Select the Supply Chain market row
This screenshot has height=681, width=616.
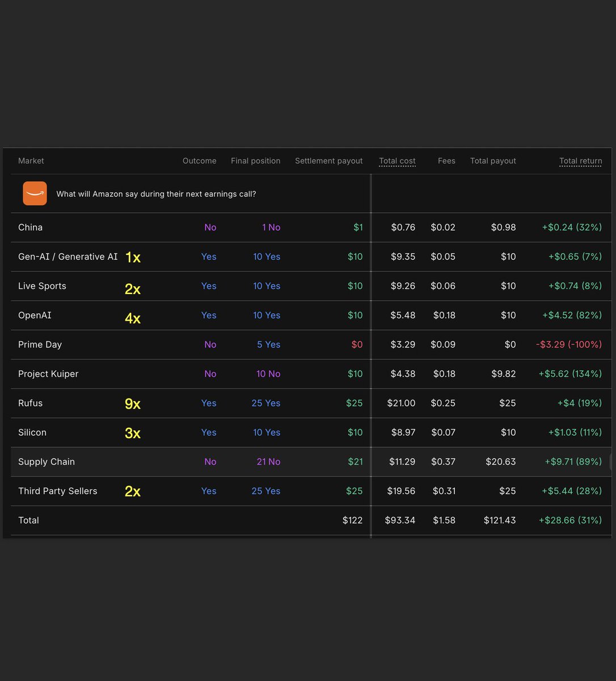(x=47, y=462)
